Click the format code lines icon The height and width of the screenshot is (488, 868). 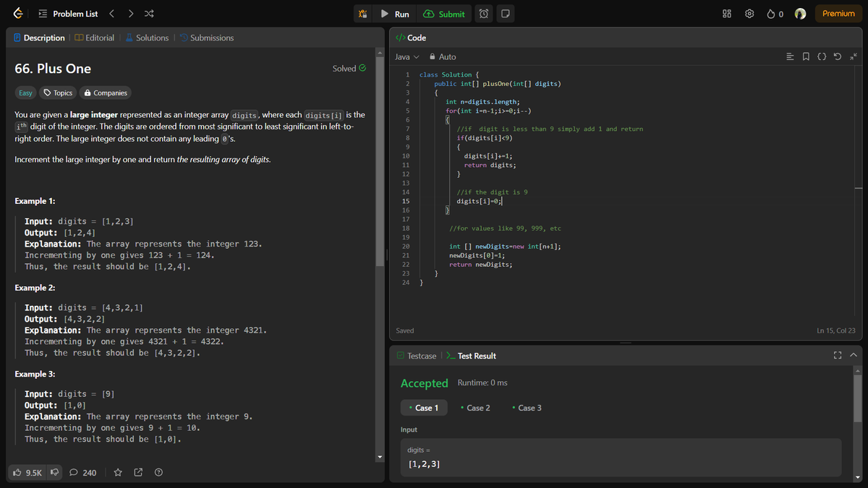[791, 56]
